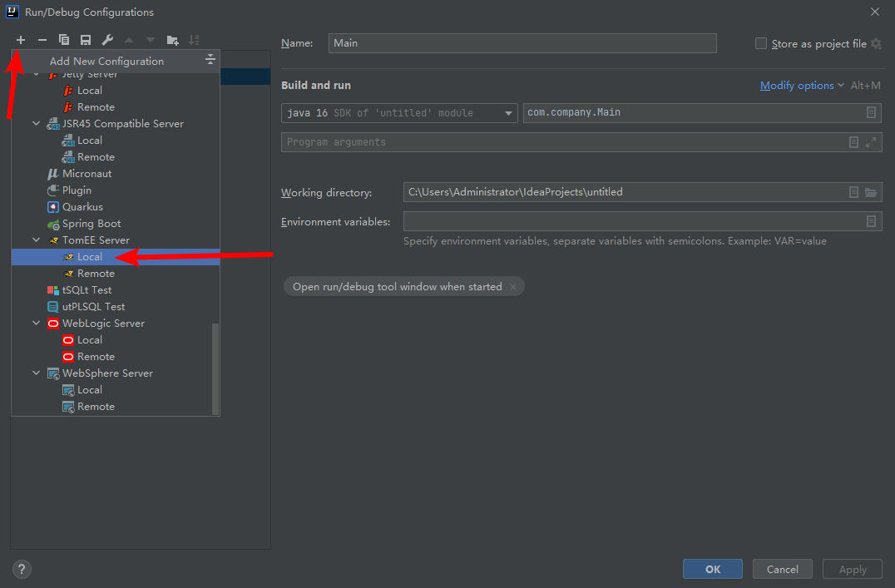895x588 pixels.
Task: Click the minus Remove Configuration icon
Action: 42,40
